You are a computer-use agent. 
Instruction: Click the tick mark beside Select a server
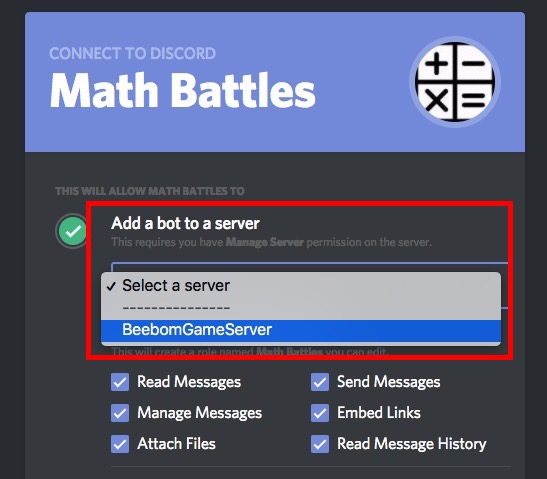pyautogui.click(x=111, y=286)
